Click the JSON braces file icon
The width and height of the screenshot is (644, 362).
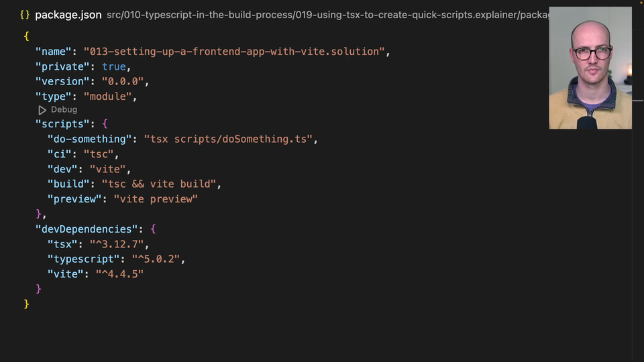point(25,15)
